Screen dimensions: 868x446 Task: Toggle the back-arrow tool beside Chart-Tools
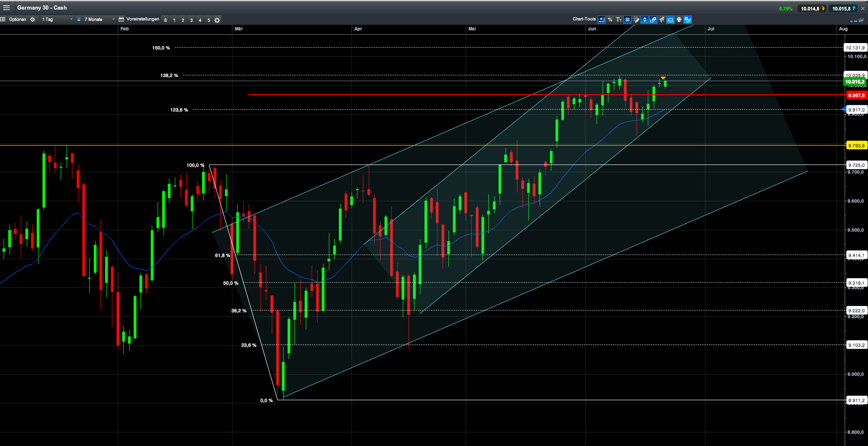coord(602,19)
